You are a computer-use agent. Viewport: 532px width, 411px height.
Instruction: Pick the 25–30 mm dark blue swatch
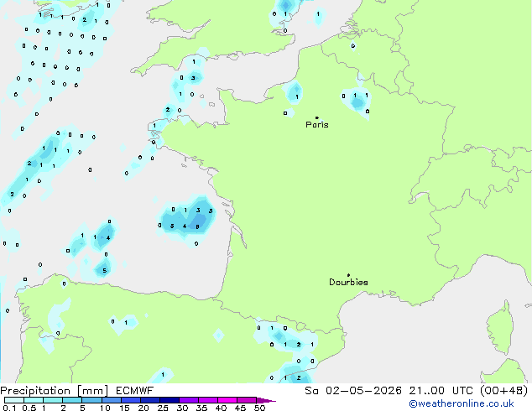[169, 400]
